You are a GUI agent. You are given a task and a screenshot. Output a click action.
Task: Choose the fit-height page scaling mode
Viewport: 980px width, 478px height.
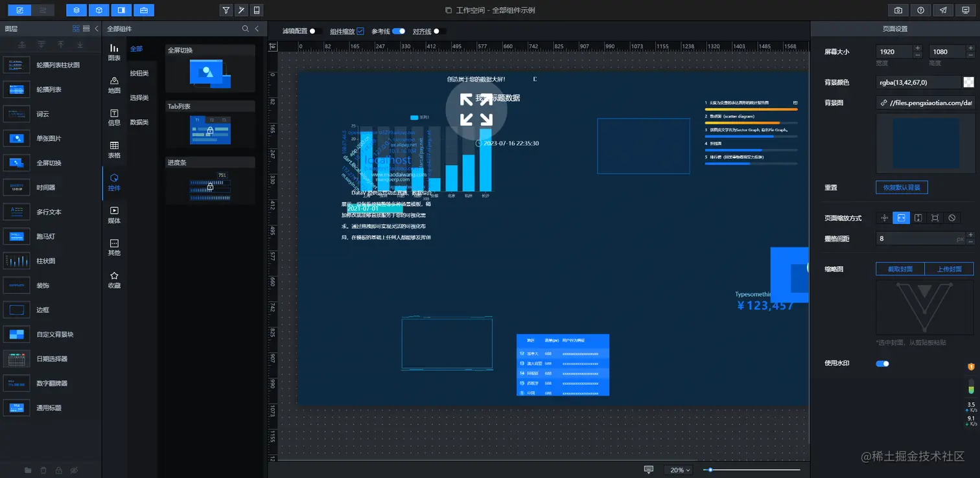coord(918,218)
